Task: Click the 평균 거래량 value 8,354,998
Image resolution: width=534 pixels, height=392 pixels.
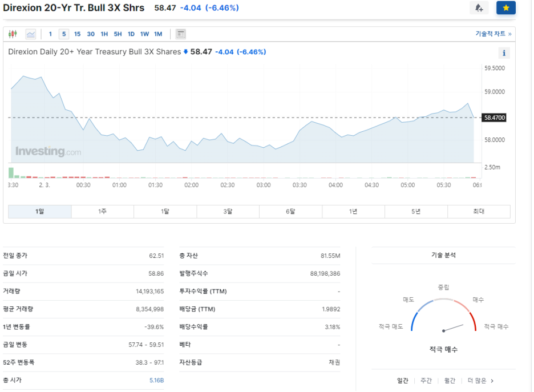Action: (150, 309)
